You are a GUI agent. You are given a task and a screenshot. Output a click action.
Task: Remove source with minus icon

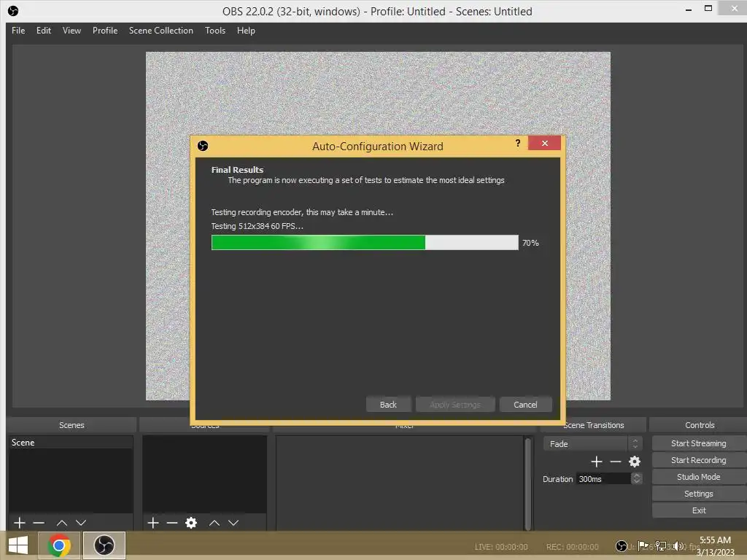(172, 523)
